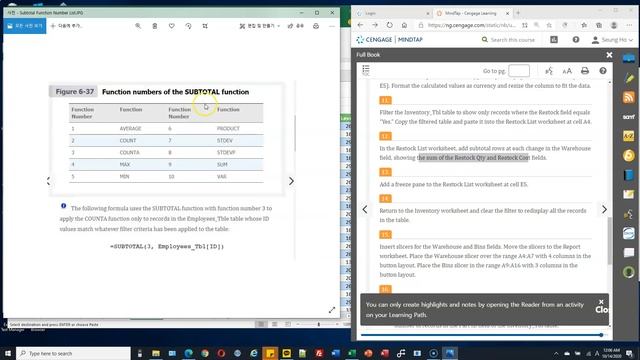Rotate the photo using the rotate icon
This screenshot has width=640, height=360.
[188, 26]
